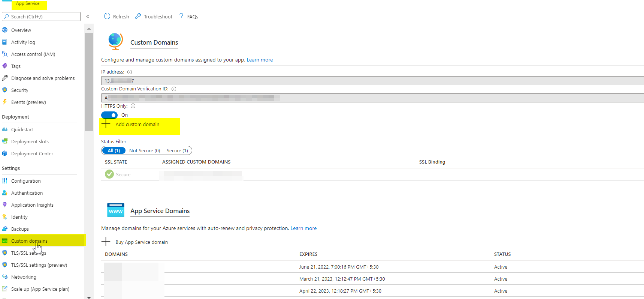The width and height of the screenshot is (644, 299).
Task: Click the Custom Domain Verification ID field
Action: tap(372, 98)
